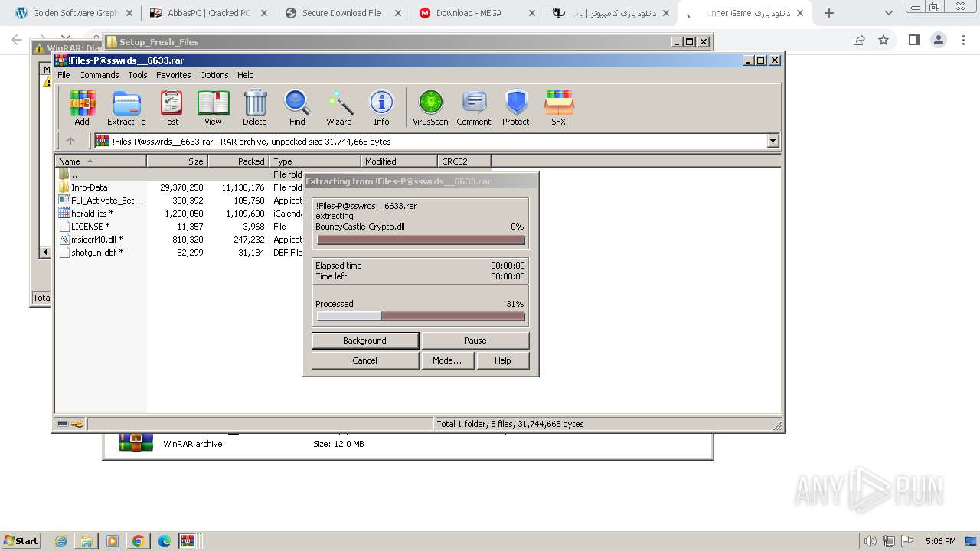980x551 pixels.
Task: Run VirusScan from the toolbar
Action: coord(430,108)
